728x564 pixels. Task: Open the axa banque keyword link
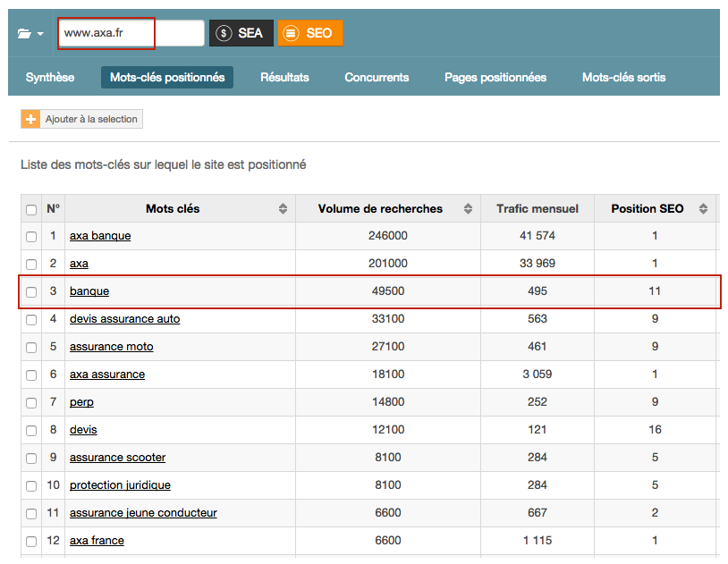pyautogui.click(x=100, y=236)
